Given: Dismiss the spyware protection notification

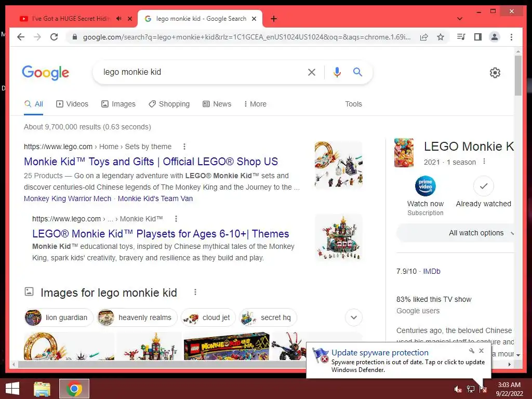Looking at the screenshot, I should (482, 351).
